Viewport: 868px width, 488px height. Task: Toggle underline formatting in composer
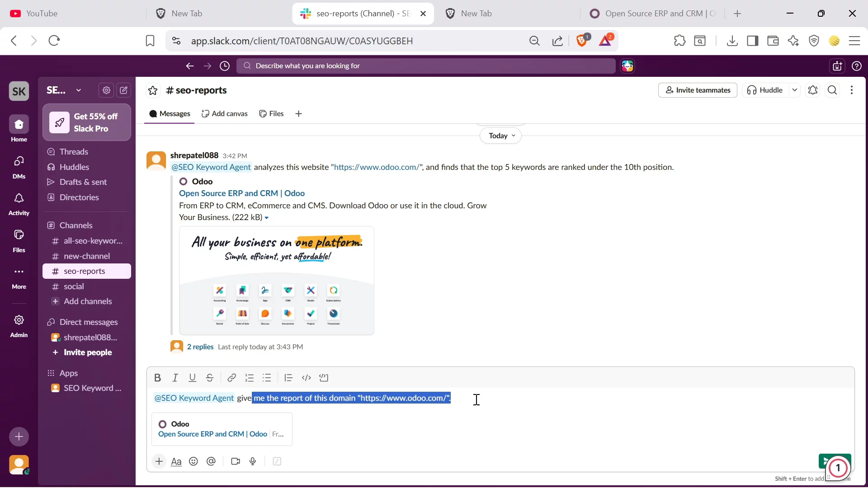point(193,378)
